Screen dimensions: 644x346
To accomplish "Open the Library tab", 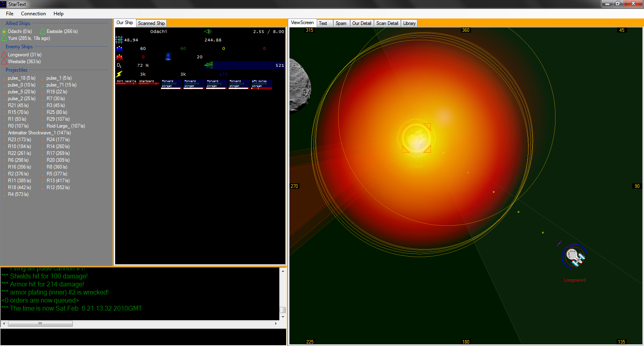I will coord(409,23).
